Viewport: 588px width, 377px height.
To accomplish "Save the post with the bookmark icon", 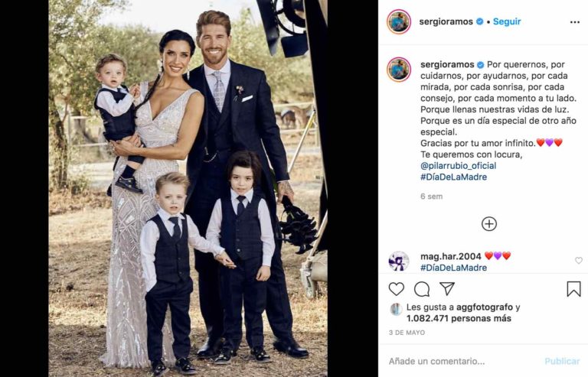I will pos(573,289).
